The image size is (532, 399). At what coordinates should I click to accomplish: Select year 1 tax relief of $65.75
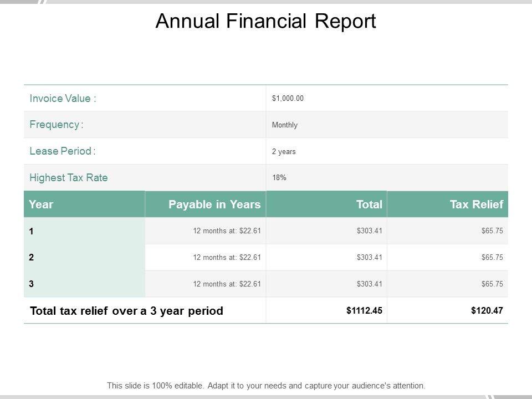(492, 231)
